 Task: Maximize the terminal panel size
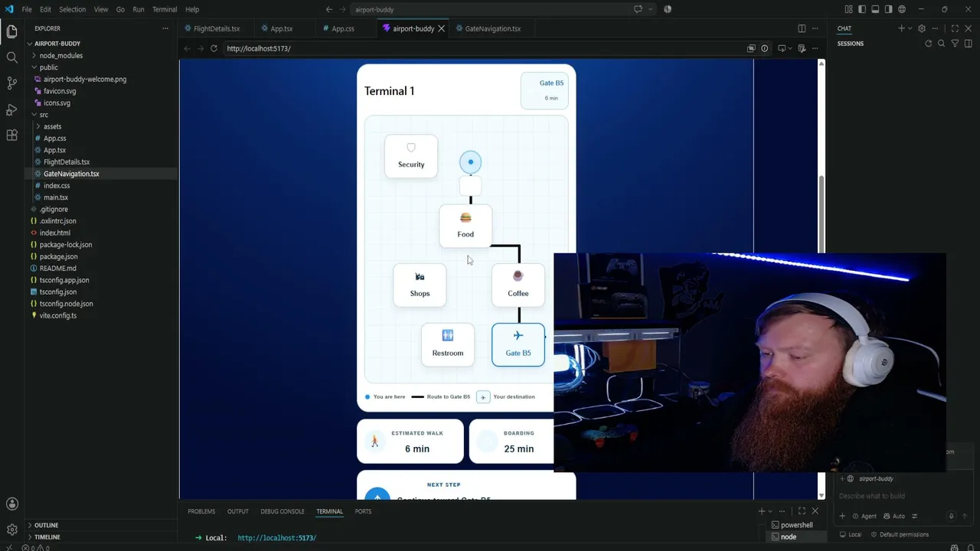[802, 511]
